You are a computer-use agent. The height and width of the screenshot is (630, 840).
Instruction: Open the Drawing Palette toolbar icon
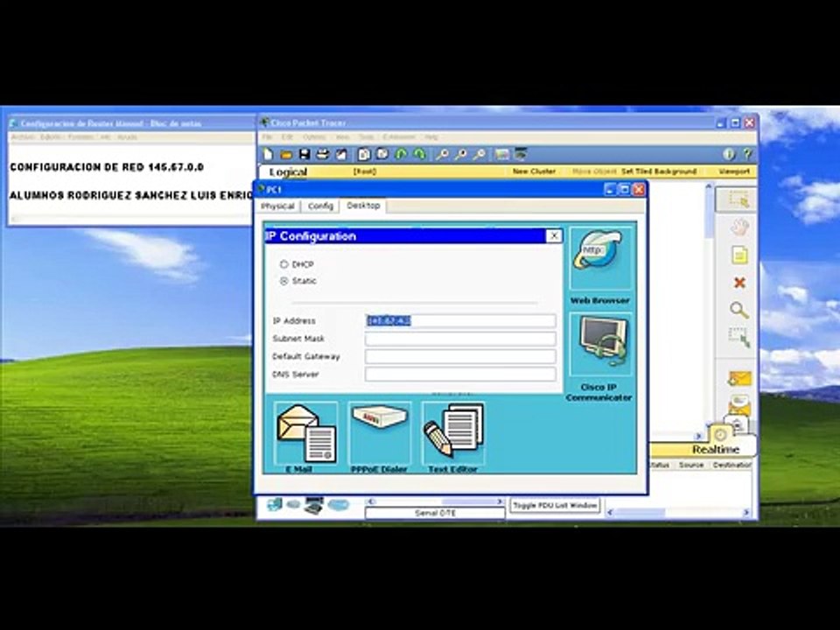pos(502,155)
